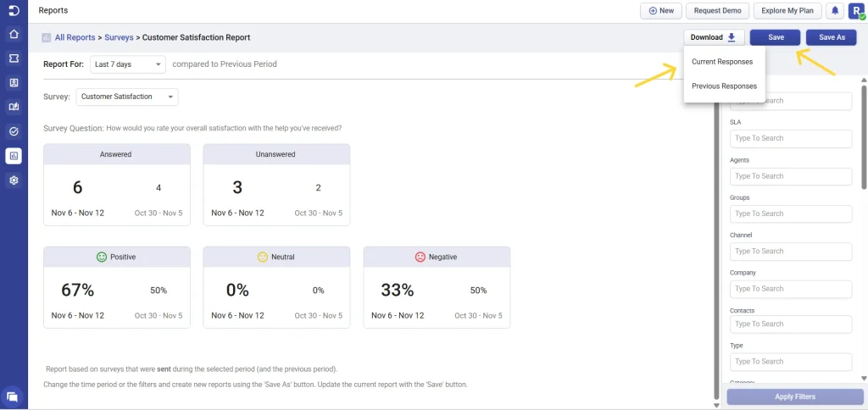Focus the Contacts filter search field
The width and height of the screenshot is (868, 410).
[791, 324]
